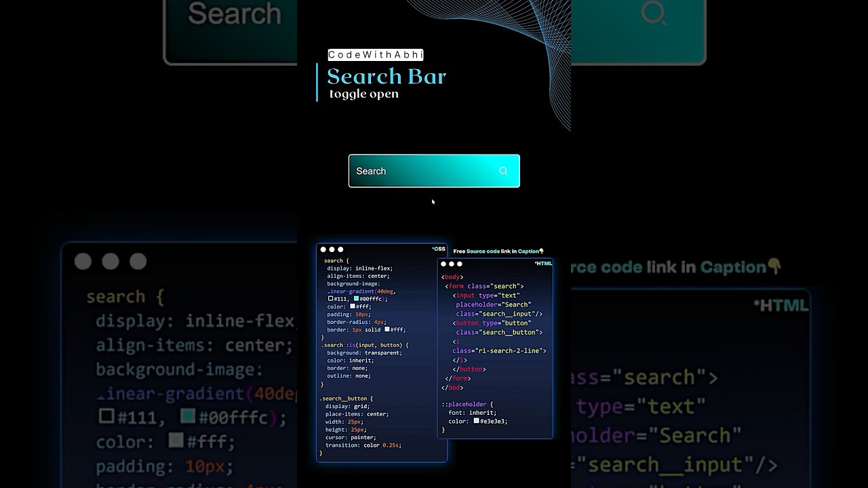Click the magnifier icon inside the search bar
Image resolution: width=868 pixels, height=488 pixels.
[x=503, y=171]
